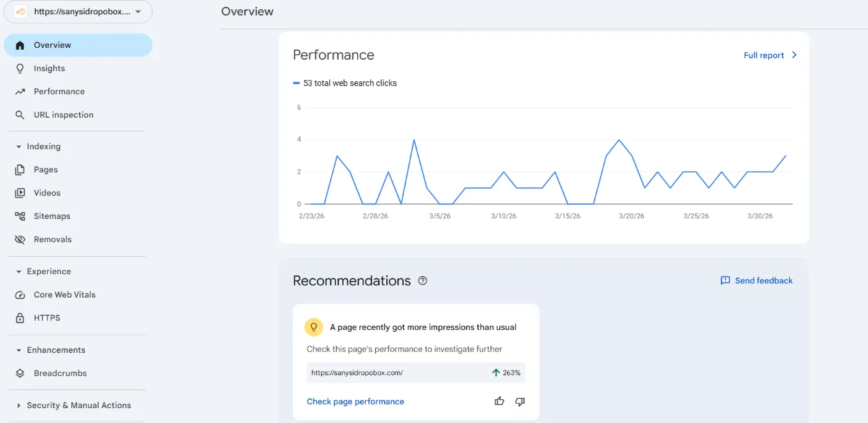This screenshot has width=868, height=423.
Task: Open the Performance sidebar item
Action: (78, 92)
